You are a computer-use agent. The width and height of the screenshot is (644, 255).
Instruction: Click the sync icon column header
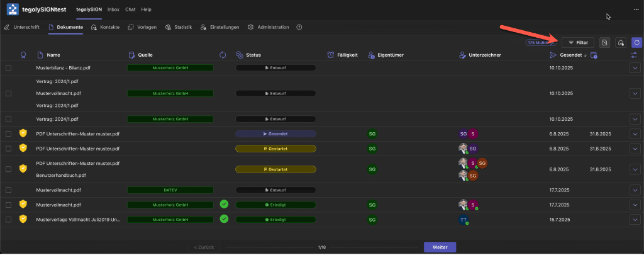tap(223, 55)
